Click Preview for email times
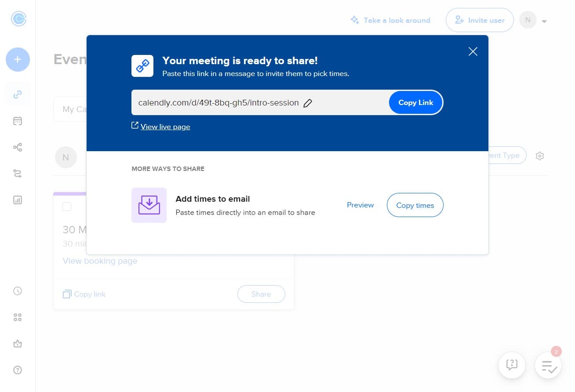This screenshot has width=575, height=392. pos(360,205)
